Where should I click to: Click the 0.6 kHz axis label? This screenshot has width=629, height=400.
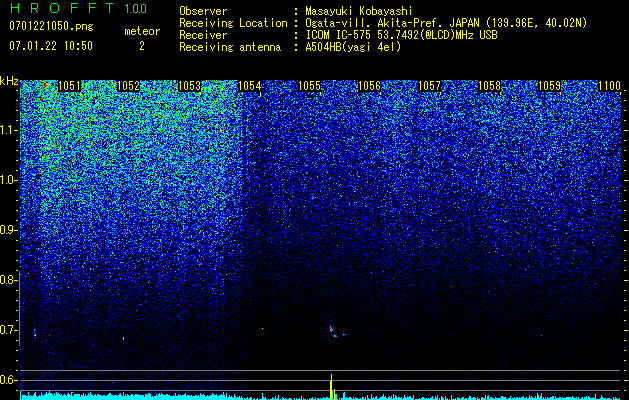pyautogui.click(x=7, y=380)
